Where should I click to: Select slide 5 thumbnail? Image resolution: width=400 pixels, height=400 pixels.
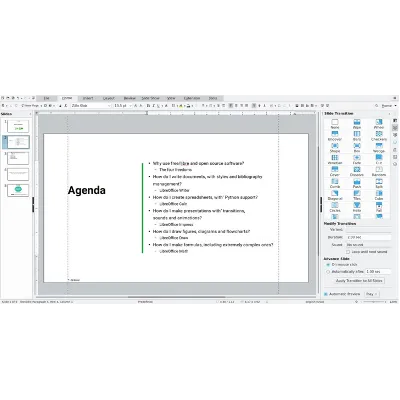tap(18, 190)
